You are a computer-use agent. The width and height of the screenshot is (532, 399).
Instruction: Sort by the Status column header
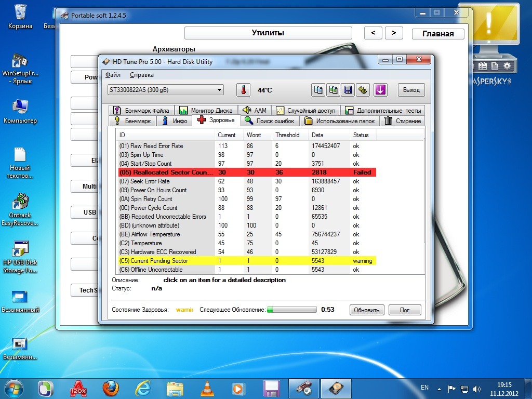pos(363,135)
